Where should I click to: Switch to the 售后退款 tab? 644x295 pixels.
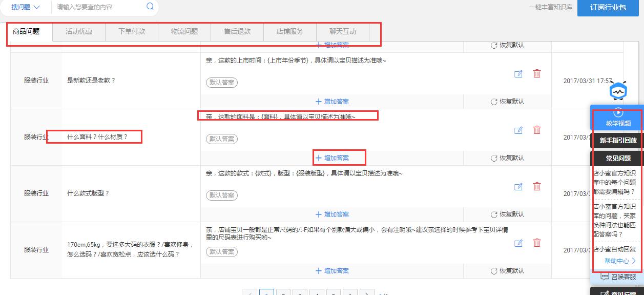coord(237,32)
